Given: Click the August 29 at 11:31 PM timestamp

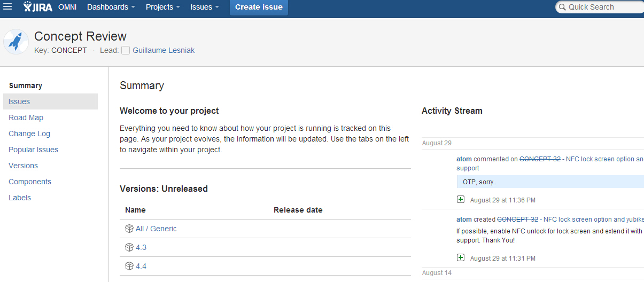Looking at the screenshot, I should click(503, 258).
